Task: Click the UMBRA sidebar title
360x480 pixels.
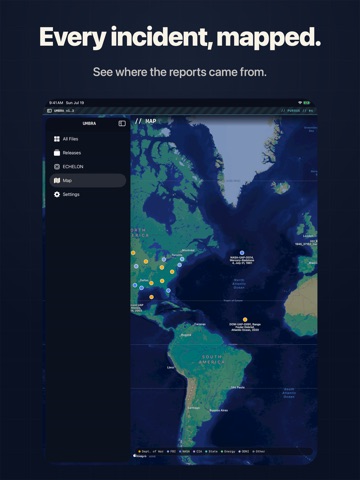Action: [x=89, y=123]
